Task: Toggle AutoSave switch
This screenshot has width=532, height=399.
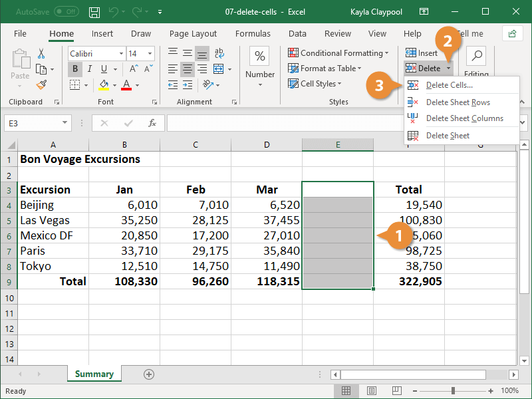Action: point(66,12)
